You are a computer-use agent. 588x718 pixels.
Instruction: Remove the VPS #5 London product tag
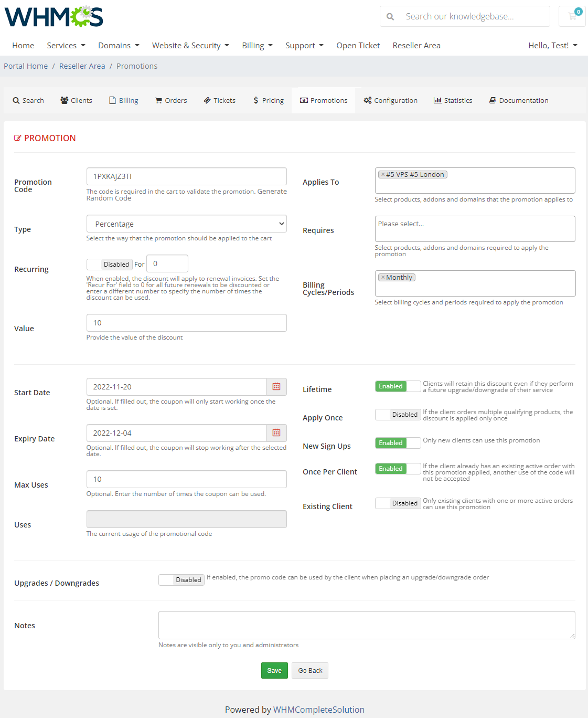pyautogui.click(x=383, y=175)
